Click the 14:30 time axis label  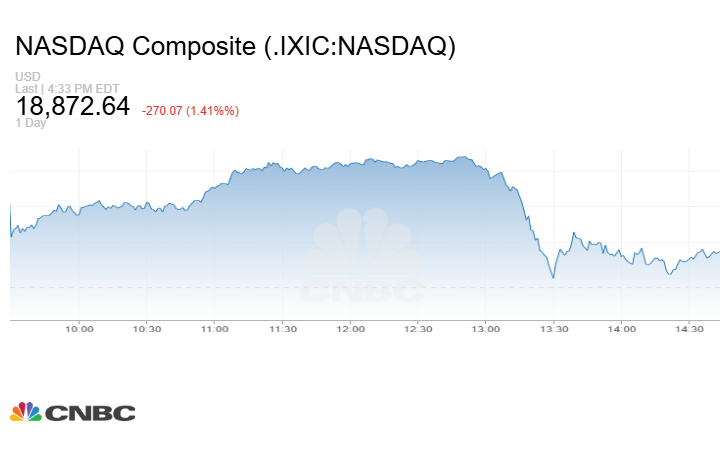pos(690,329)
